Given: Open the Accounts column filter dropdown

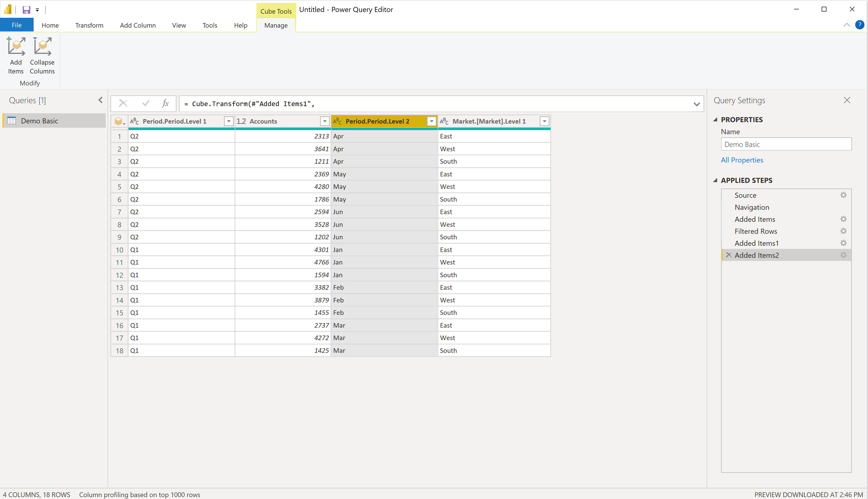Looking at the screenshot, I should 325,121.
